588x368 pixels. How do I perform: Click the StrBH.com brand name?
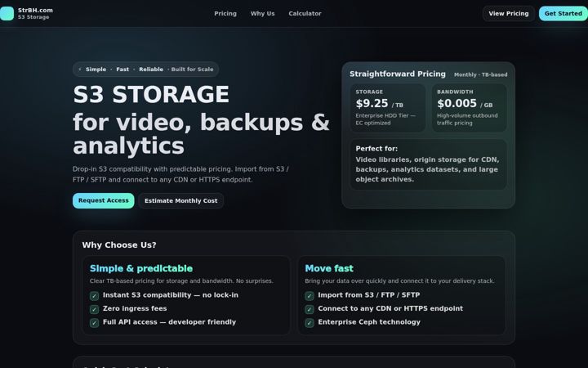(x=35, y=10)
